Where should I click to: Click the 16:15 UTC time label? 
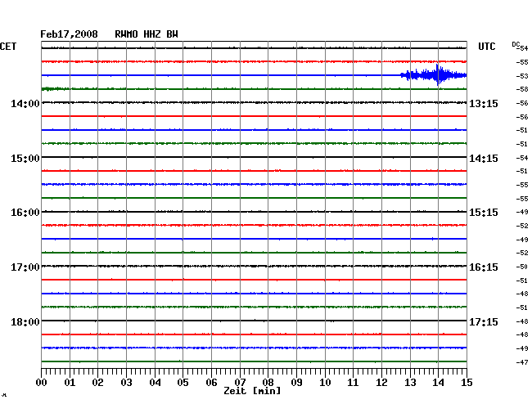click(x=484, y=267)
